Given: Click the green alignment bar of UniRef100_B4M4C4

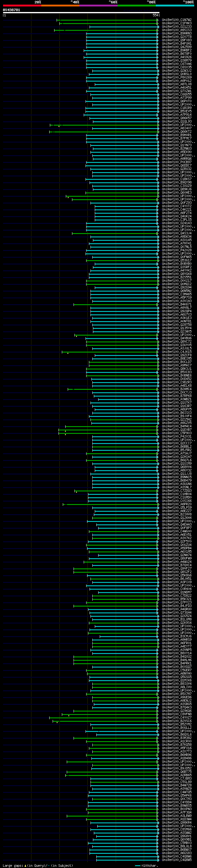Looking at the screenshot, I should [x=112, y=426].
